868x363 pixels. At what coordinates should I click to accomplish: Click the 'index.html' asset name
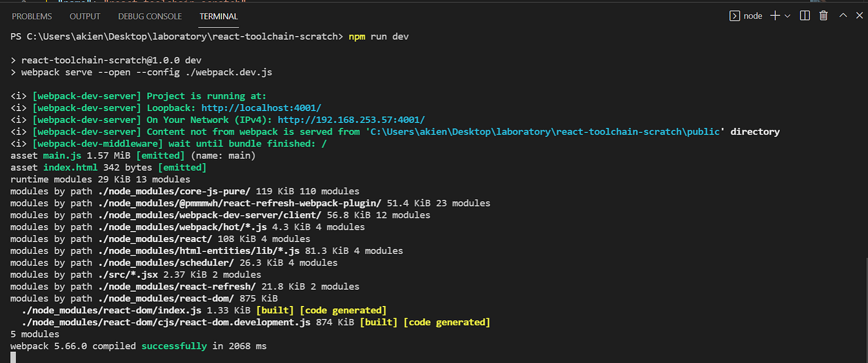tap(69, 168)
